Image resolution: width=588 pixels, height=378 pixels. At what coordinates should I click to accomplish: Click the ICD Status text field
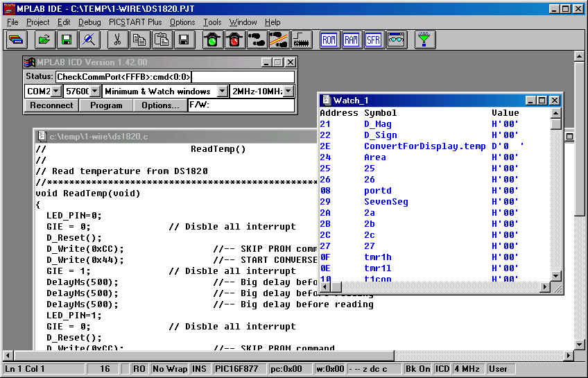[175, 77]
